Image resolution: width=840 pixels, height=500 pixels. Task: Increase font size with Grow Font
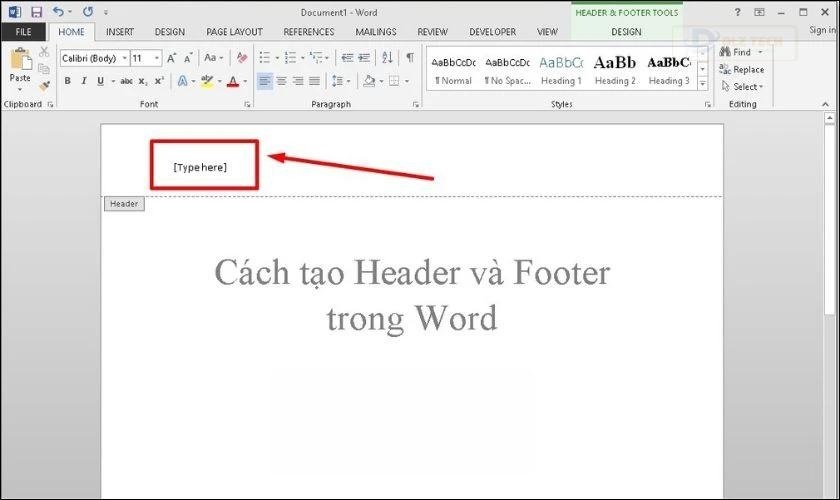(x=171, y=58)
